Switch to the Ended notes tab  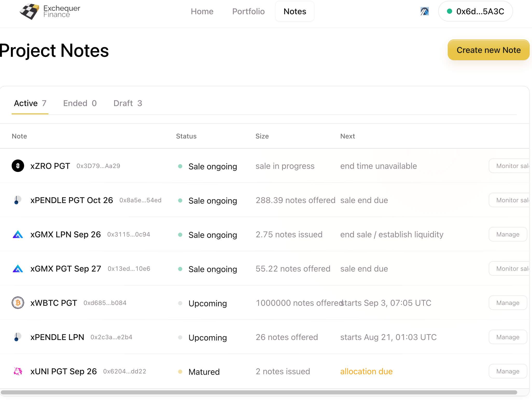(80, 103)
